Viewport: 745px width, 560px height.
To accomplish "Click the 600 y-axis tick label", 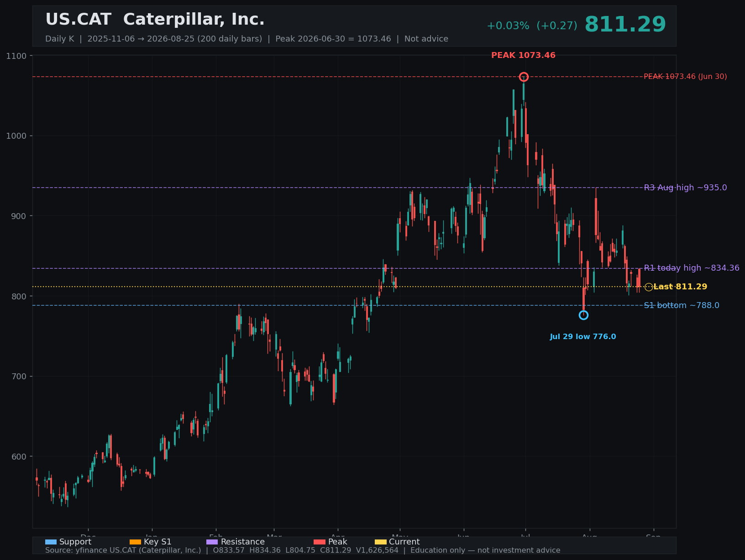I will (19, 456).
